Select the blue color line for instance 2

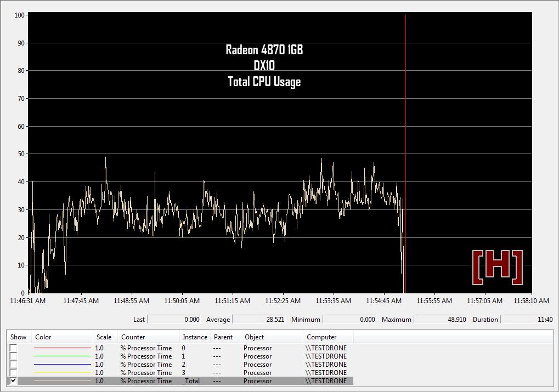pyautogui.click(x=63, y=364)
